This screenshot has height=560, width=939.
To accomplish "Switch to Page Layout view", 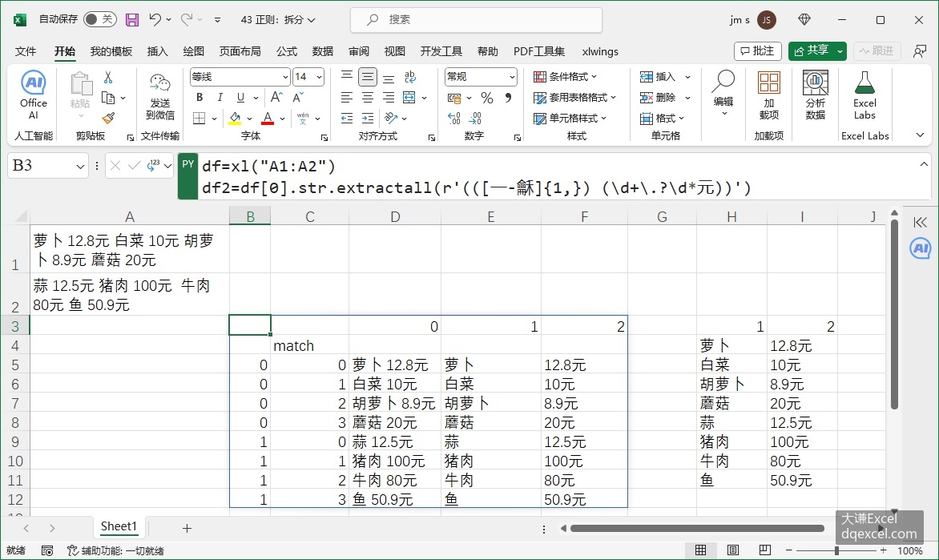I will pyautogui.click(x=732, y=550).
